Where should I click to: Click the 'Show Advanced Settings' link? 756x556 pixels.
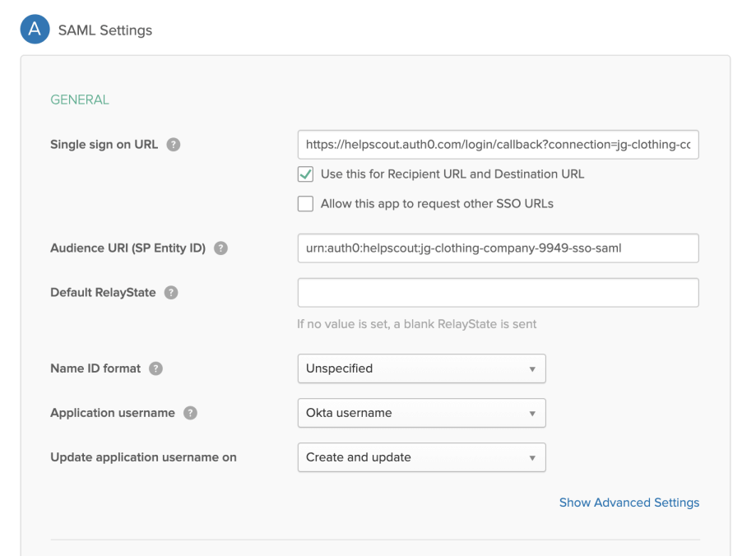click(x=628, y=503)
